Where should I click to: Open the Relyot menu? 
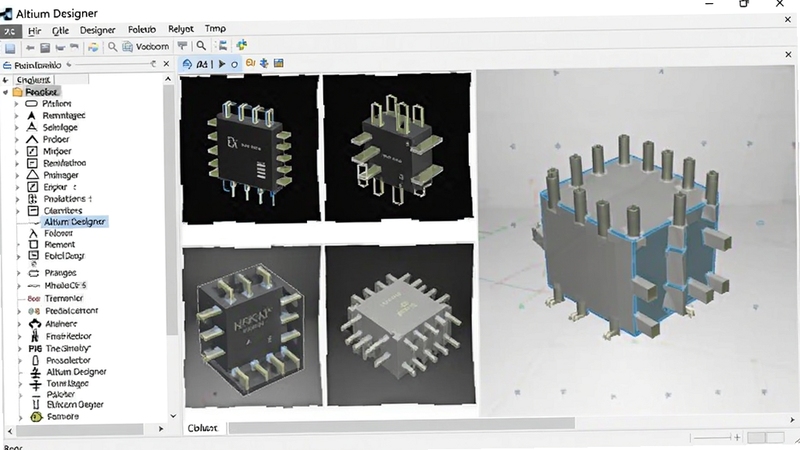coord(181,29)
